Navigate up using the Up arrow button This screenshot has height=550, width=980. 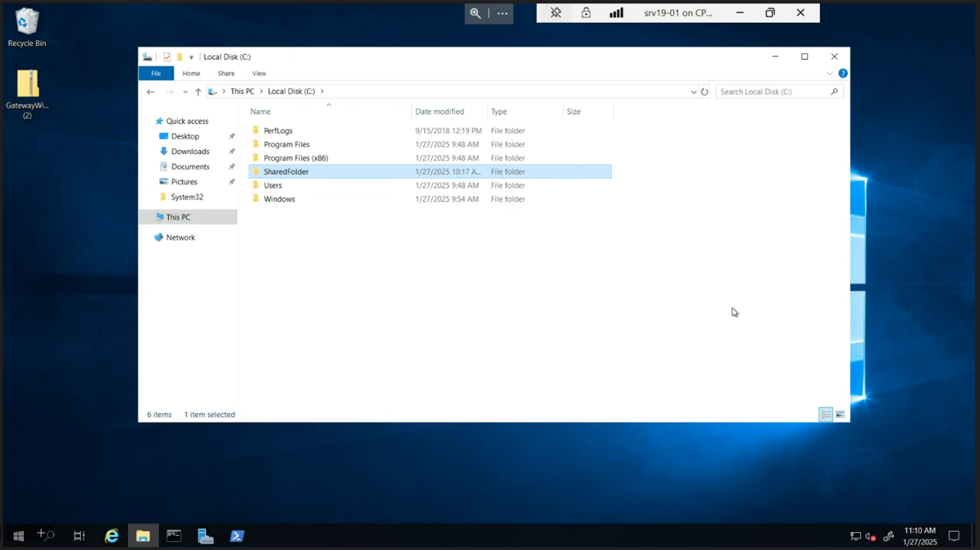pyautogui.click(x=198, y=91)
